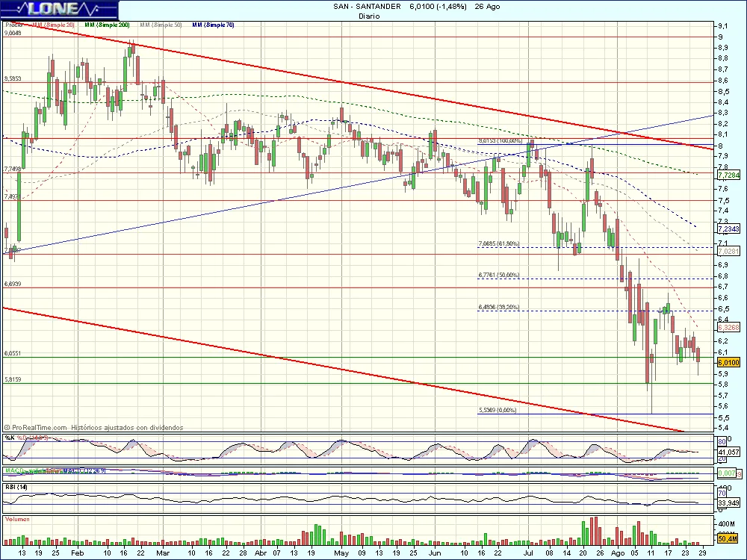Click the MM (Simple 70) legend entry
This screenshot has height=560, width=747.
pos(214,25)
